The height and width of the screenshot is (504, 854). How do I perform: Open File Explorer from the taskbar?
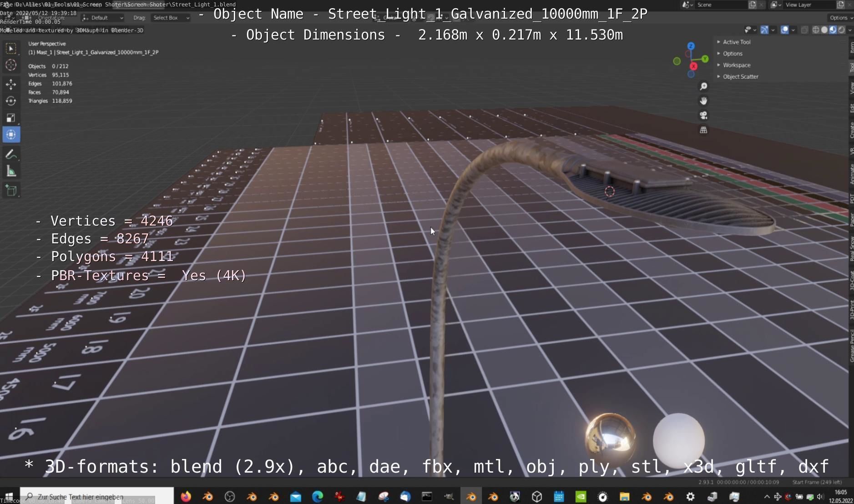click(x=624, y=496)
